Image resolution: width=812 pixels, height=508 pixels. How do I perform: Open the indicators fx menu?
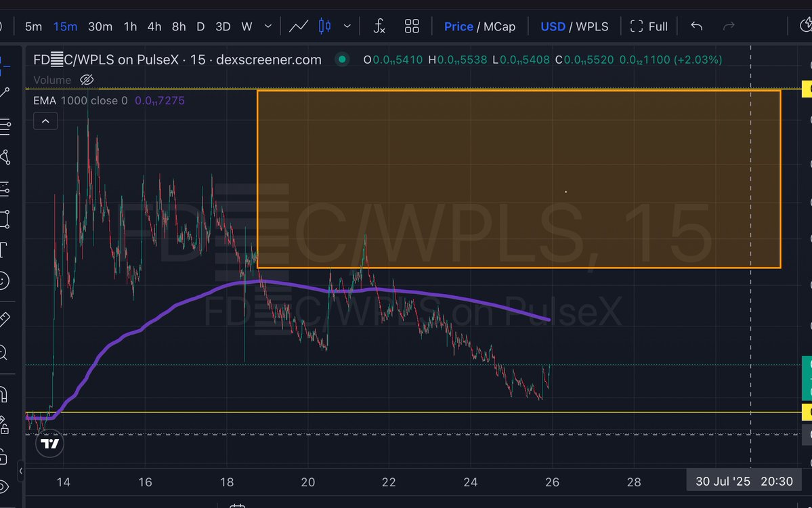click(379, 26)
